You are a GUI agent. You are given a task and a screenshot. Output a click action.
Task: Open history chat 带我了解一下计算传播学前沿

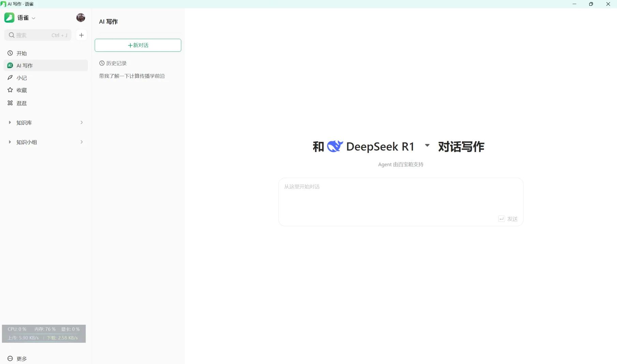[132, 76]
